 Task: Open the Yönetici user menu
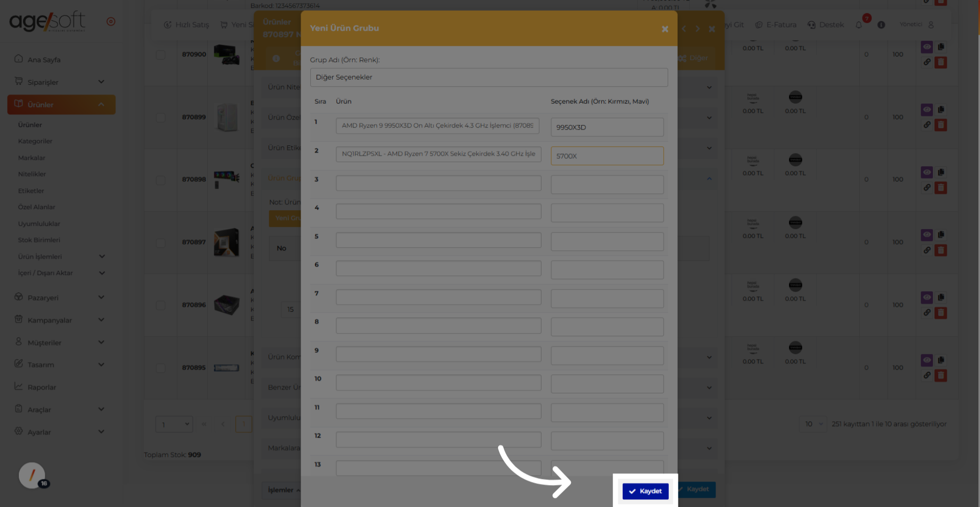[x=917, y=24]
